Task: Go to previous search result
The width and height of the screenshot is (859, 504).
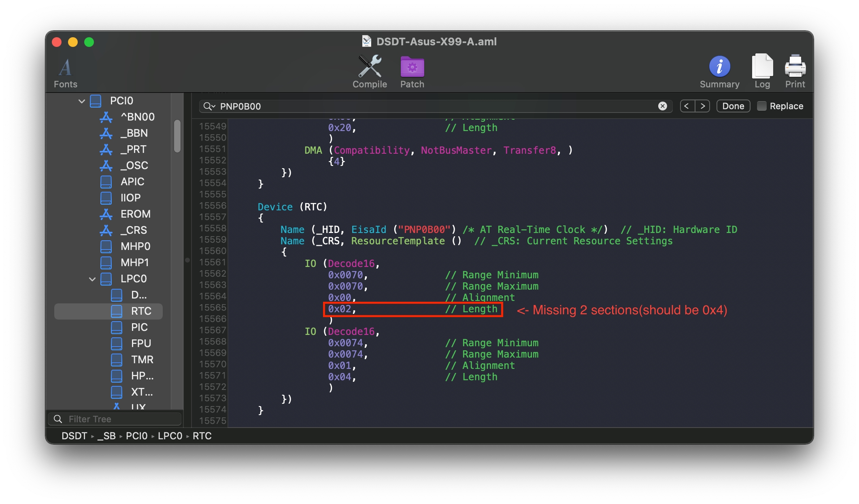Action: point(687,106)
